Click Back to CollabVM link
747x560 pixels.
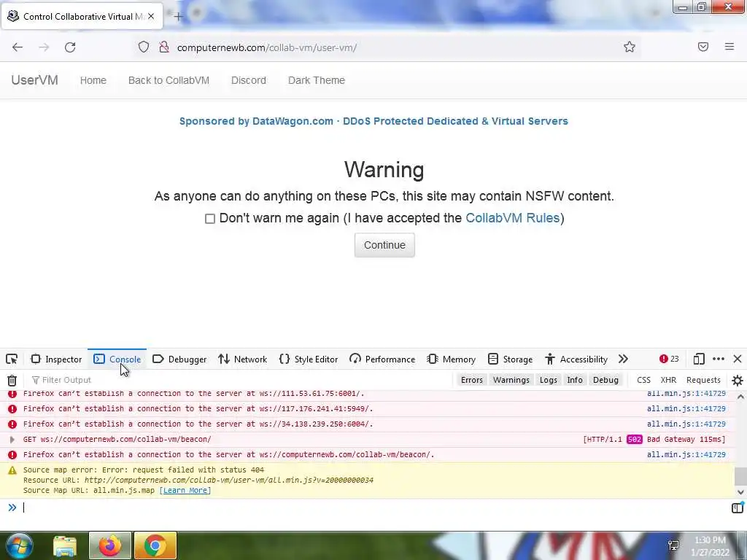tap(169, 80)
